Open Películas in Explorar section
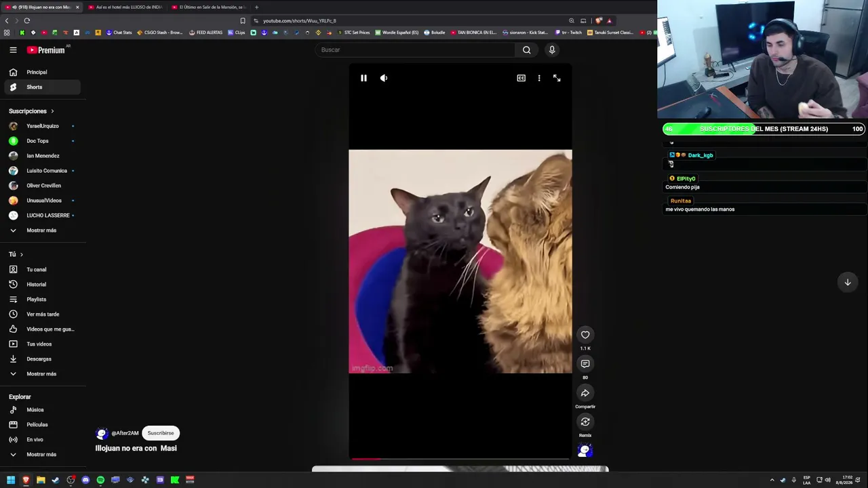The height and width of the screenshot is (488, 868). (43, 425)
